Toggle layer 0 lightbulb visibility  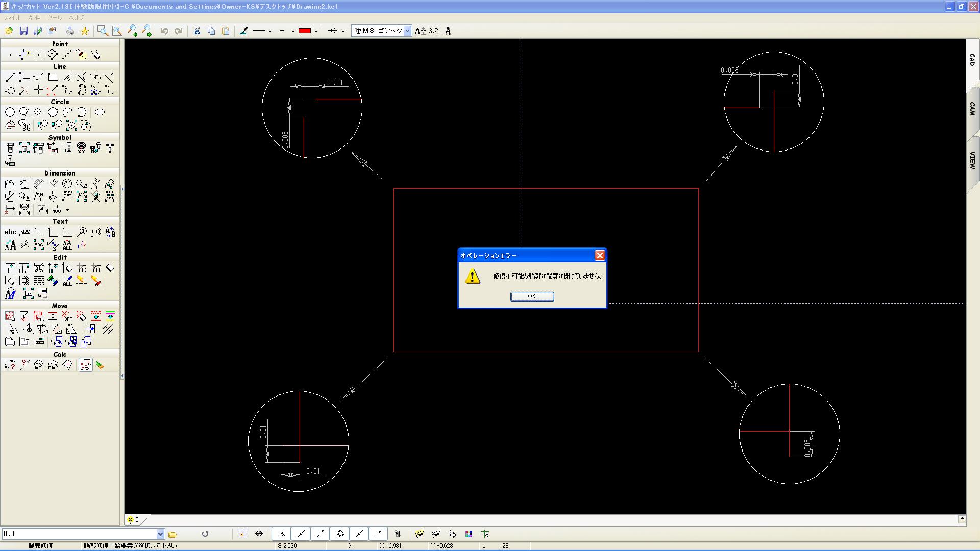pos(130,520)
